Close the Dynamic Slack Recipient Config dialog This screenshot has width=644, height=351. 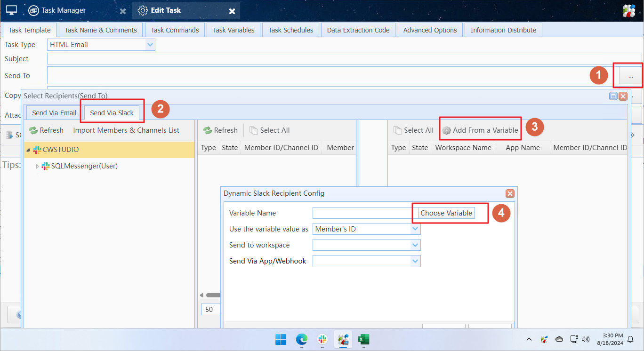(x=509, y=193)
